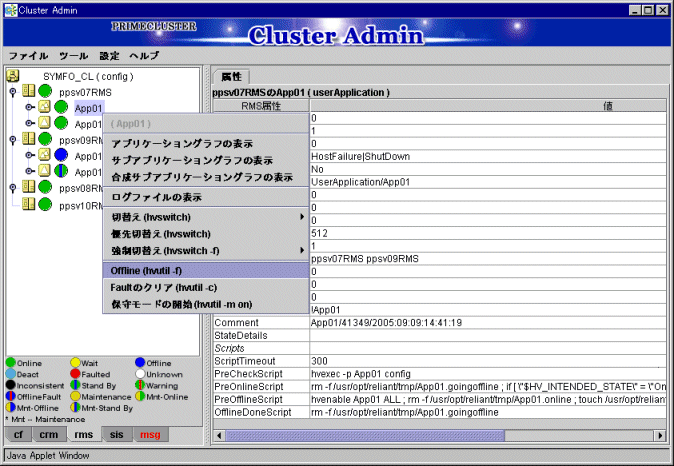Screen dimensions: 674x466
Task: Open the 強制切替え (hvswitch -f) submenu arrow
Action: pyautogui.click(x=302, y=250)
